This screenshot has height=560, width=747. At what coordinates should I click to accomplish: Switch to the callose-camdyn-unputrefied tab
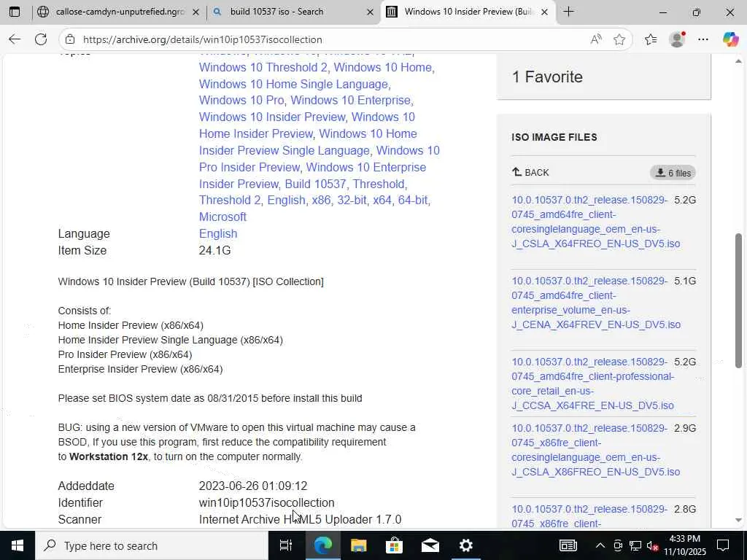click(x=119, y=12)
